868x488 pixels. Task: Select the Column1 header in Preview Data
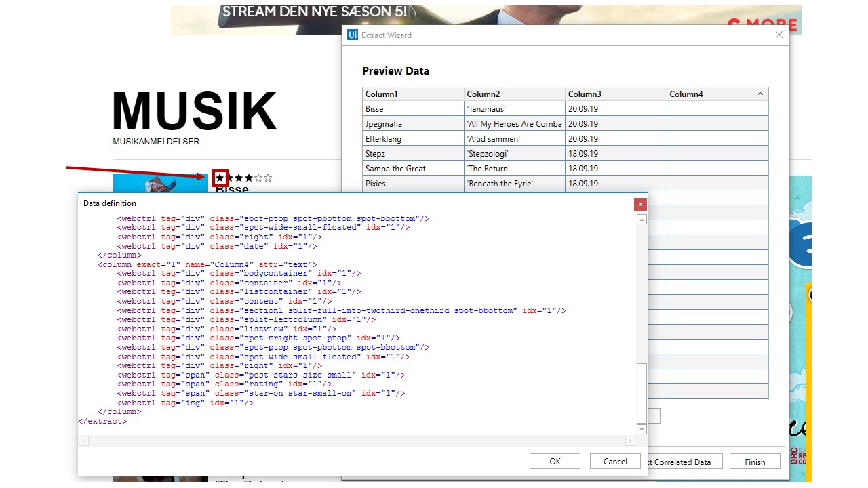pos(413,94)
